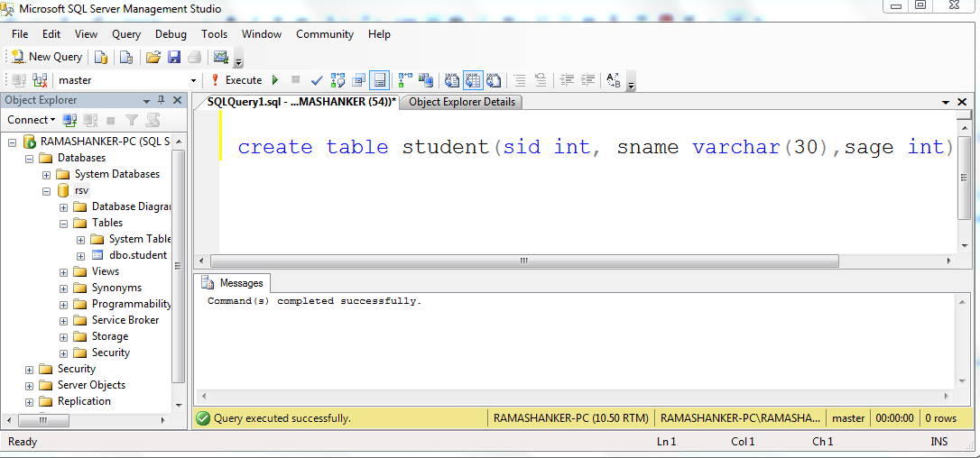Viewport: 980px width, 458px height.
Task: Click the create table query text
Action: click(596, 148)
